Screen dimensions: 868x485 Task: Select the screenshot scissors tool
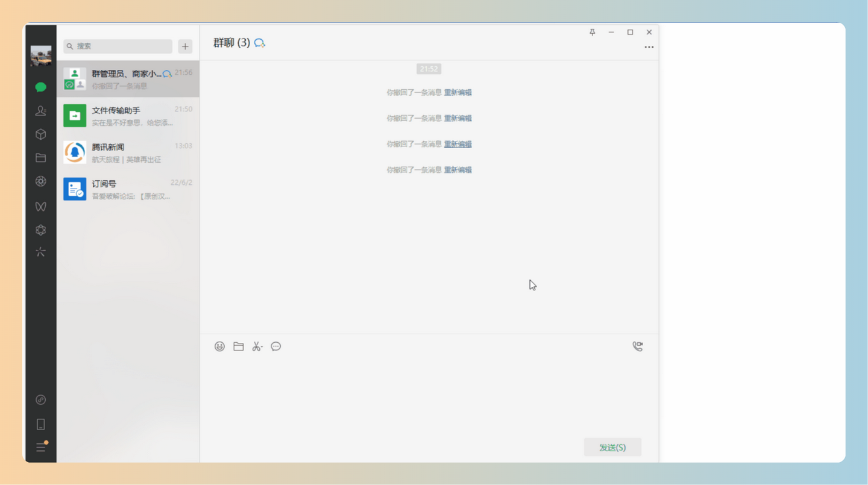tap(257, 346)
